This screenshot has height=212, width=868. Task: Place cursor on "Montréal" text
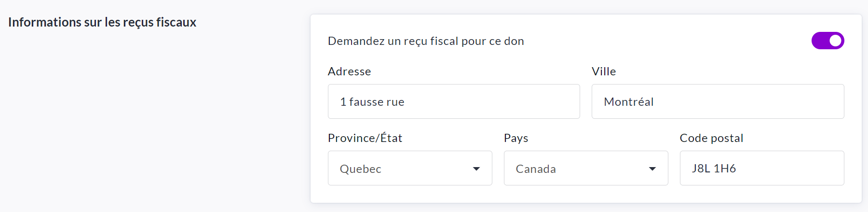coord(629,102)
